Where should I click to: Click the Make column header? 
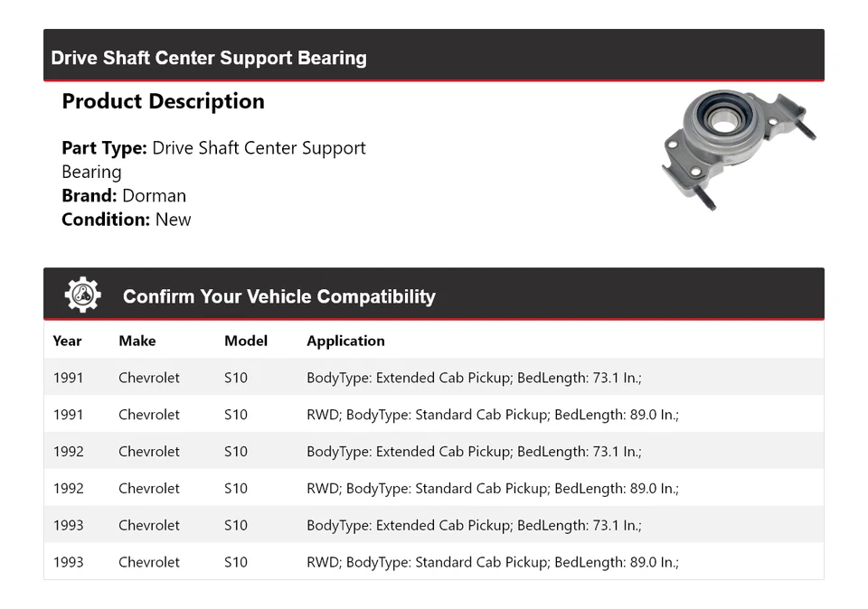point(137,341)
